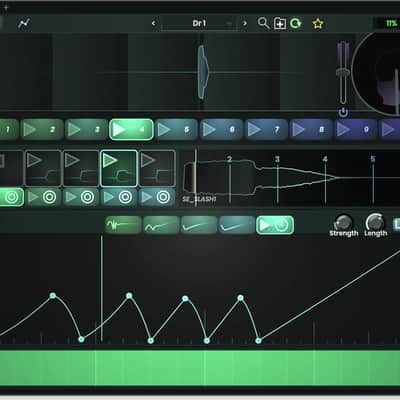Play the third sample cell preview triangle

point(72,160)
